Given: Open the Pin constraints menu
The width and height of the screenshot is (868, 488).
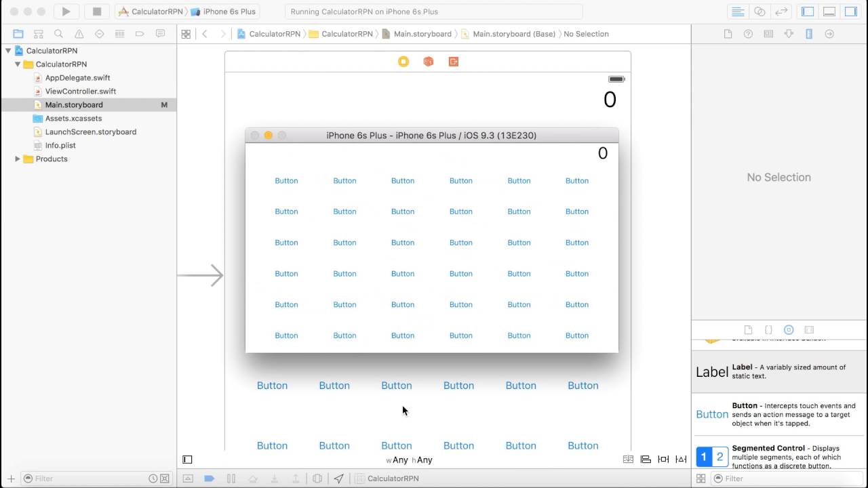Looking at the screenshot, I should point(664,460).
